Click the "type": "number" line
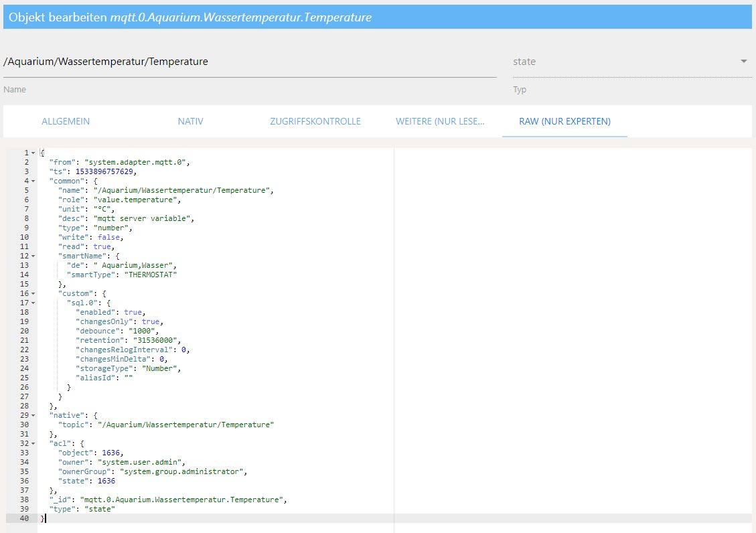 click(95, 228)
